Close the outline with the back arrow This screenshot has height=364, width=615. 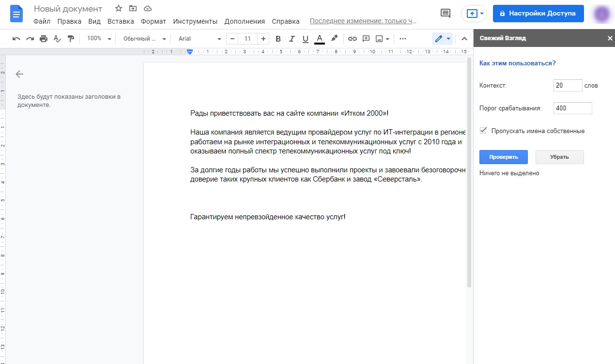point(19,74)
